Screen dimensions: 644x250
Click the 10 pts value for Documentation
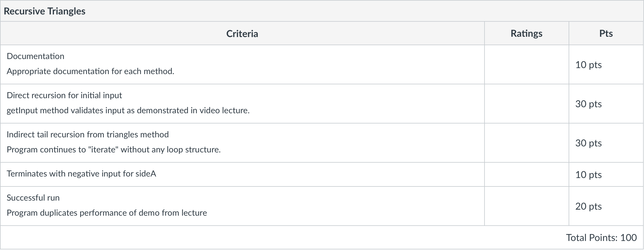(x=588, y=65)
